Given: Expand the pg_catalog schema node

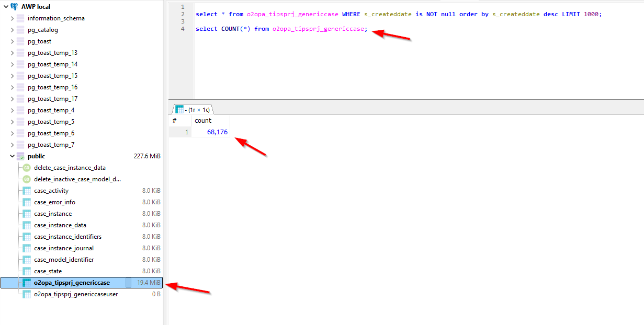Looking at the screenshot, I should coord(12,30).
